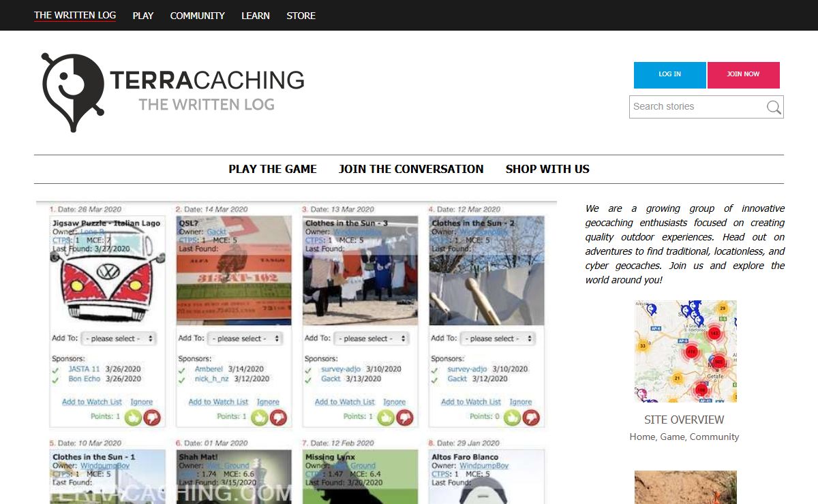This screenshot has width=818, height=504.
Task: Open Gackt sponsor link dated 3/13/2020
Action: point(331,379)
